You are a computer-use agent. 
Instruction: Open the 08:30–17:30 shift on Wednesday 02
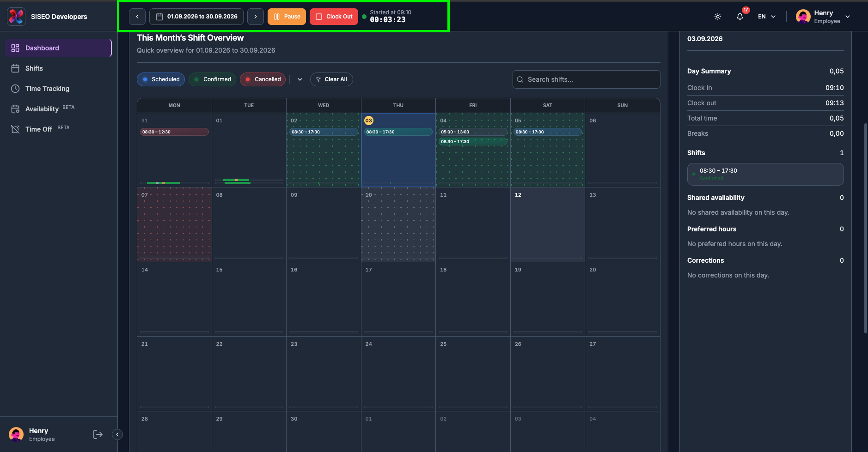324,132
